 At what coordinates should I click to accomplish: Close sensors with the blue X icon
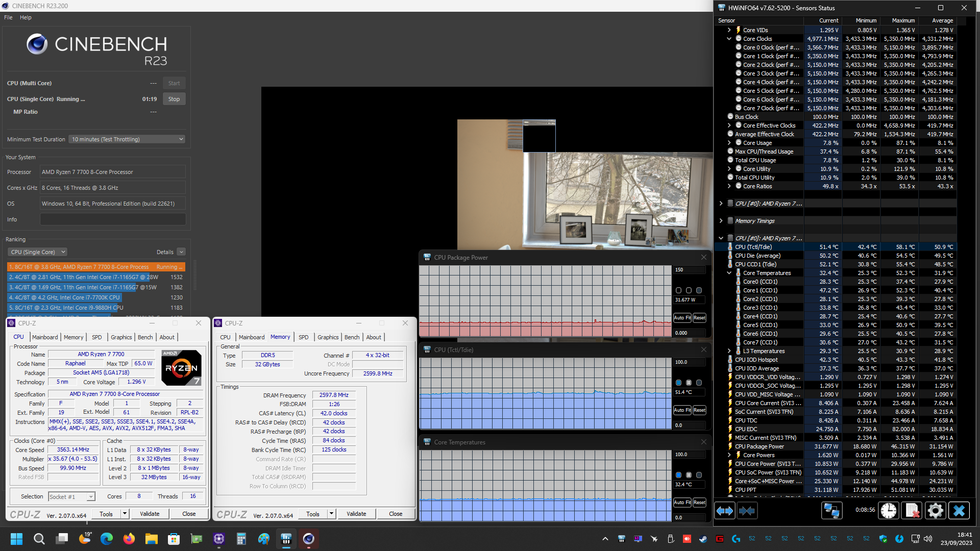[x=959, y=511]
